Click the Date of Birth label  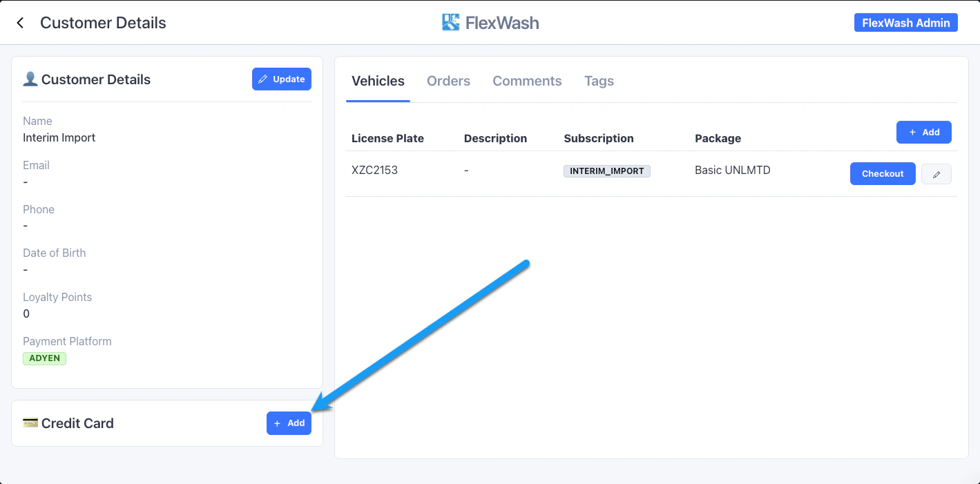click(x=55, y=253)
